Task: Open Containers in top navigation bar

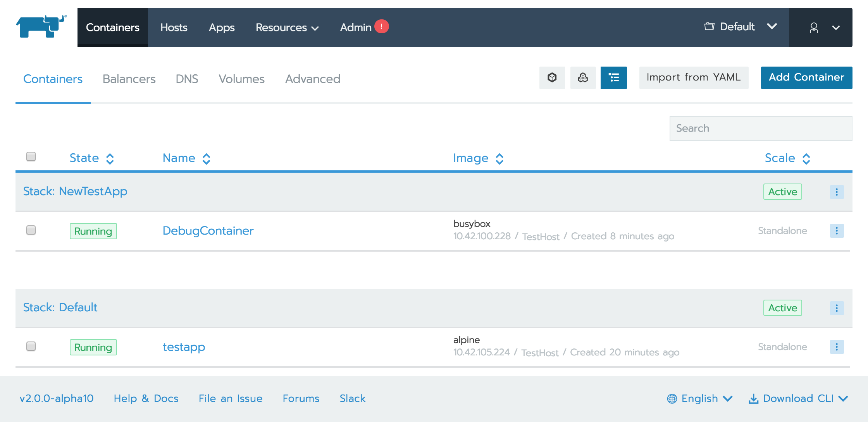Action: coord(113,27)
